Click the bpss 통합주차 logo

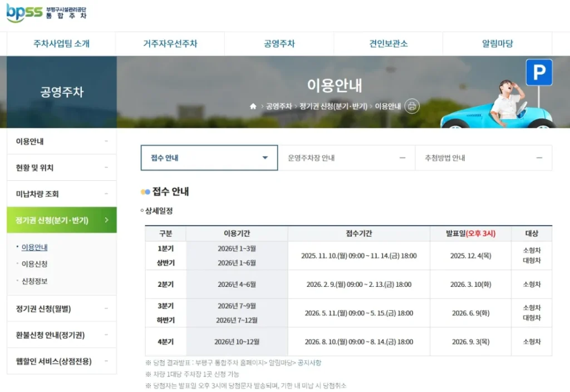pyautogui.click(x=45, y=14)
